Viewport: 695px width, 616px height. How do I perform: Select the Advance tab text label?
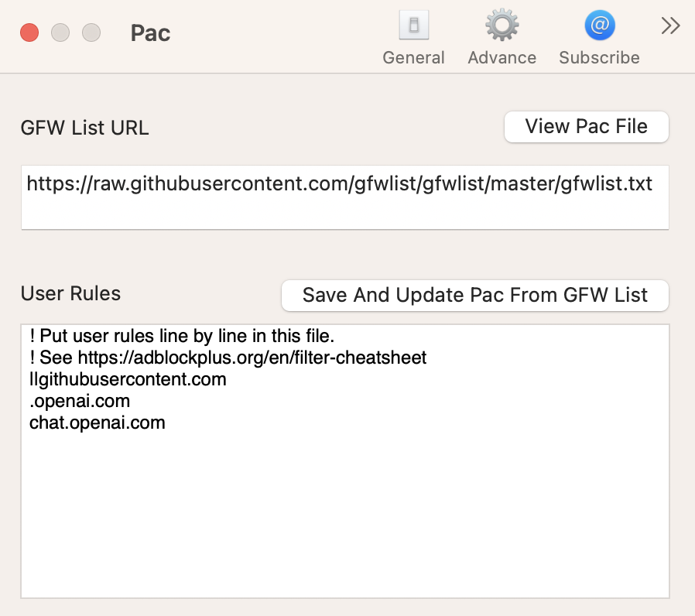502,58
